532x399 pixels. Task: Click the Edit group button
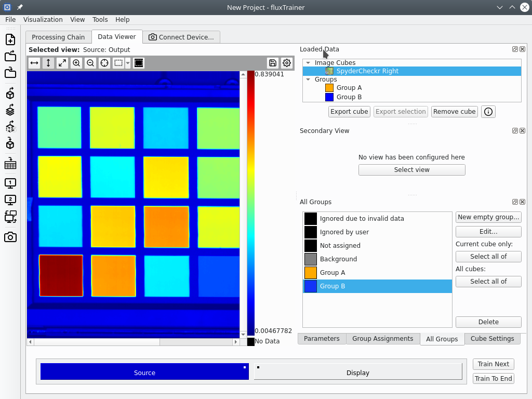point(488,232)
